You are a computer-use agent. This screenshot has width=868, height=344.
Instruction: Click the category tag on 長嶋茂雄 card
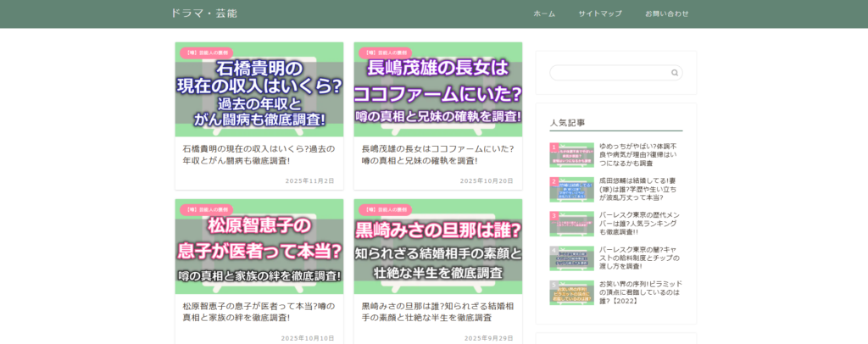click(x=386, y=53)
